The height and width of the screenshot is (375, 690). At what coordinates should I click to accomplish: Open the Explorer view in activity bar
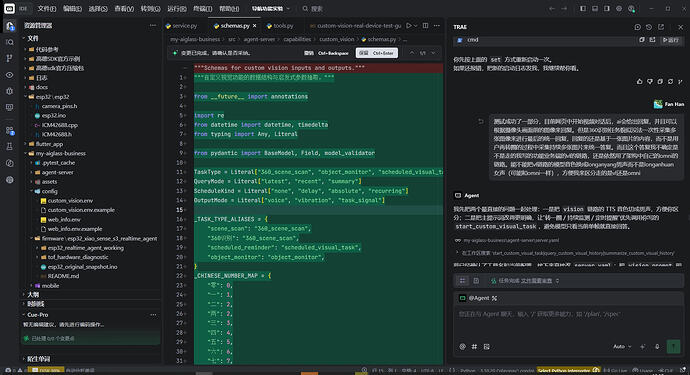(10, 26)
